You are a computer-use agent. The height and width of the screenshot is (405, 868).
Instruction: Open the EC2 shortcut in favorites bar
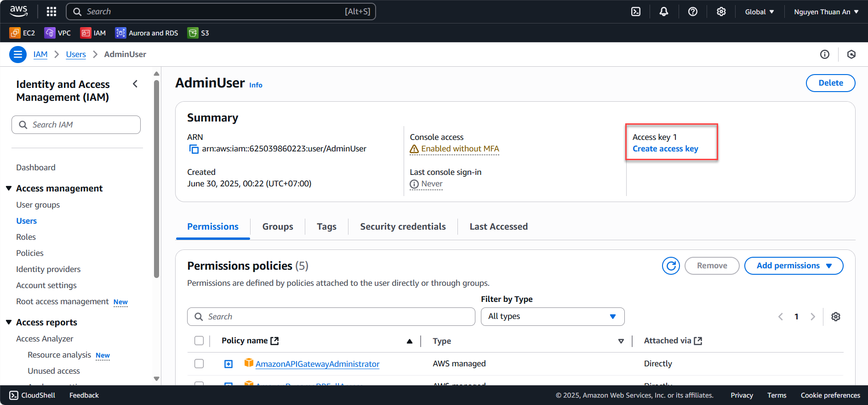point(22,33)
